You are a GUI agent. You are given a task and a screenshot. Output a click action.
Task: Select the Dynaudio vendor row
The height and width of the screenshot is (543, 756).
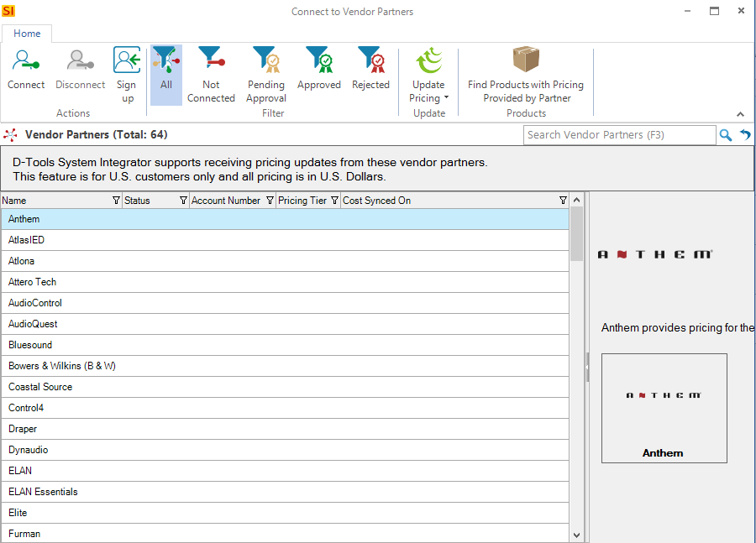pos(285,450)
